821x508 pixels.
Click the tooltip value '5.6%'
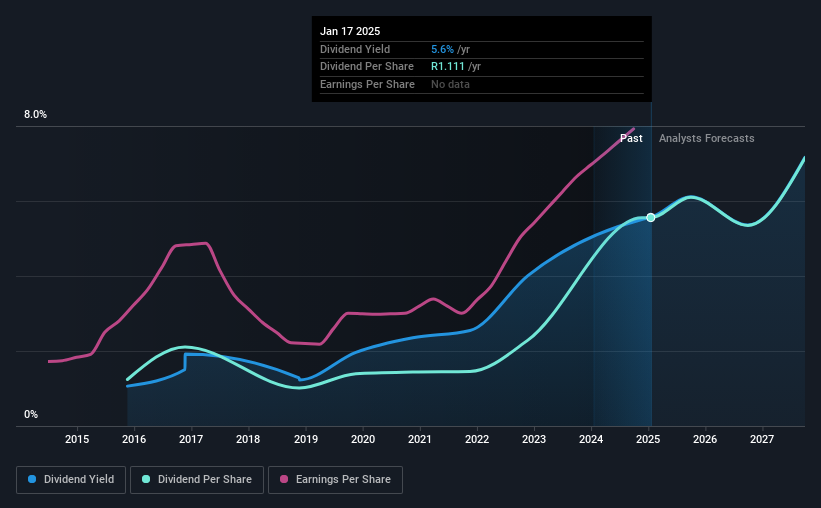(442, 49)
